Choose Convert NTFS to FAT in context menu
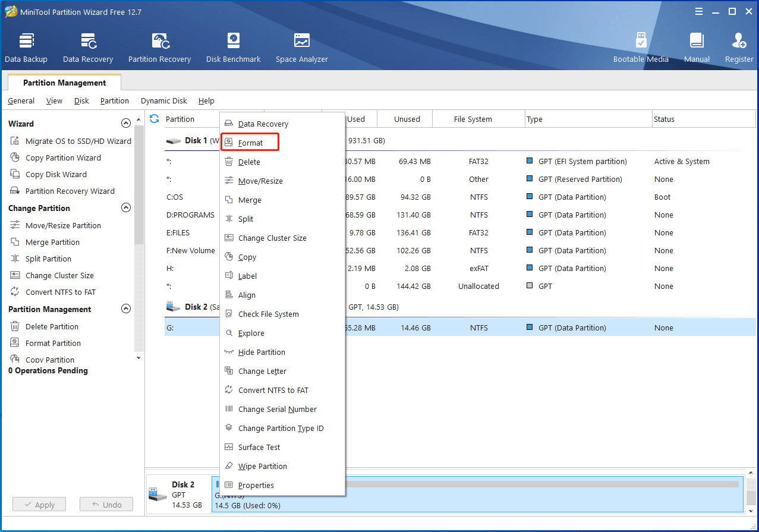This screenshot has height=532, width=759. coord(283,390)
